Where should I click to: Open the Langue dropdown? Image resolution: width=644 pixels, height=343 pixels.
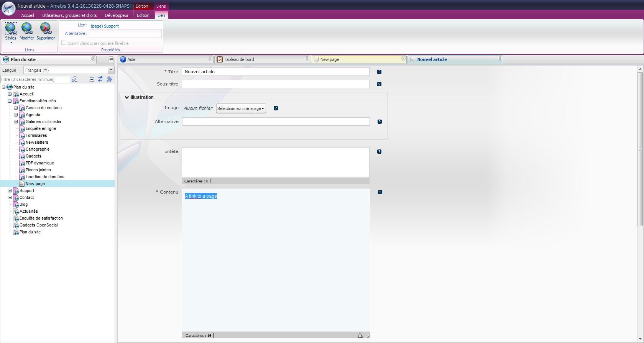(x=111, y=70)
